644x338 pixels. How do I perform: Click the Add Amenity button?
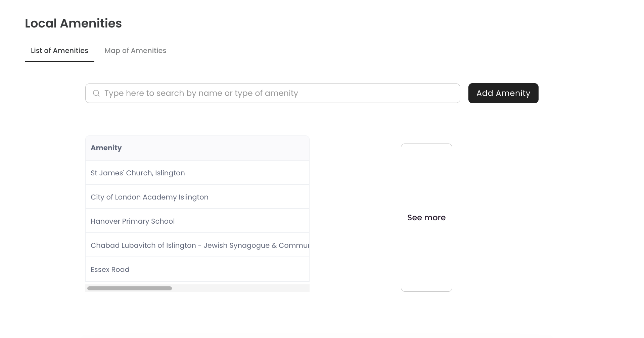pos(503,93)
